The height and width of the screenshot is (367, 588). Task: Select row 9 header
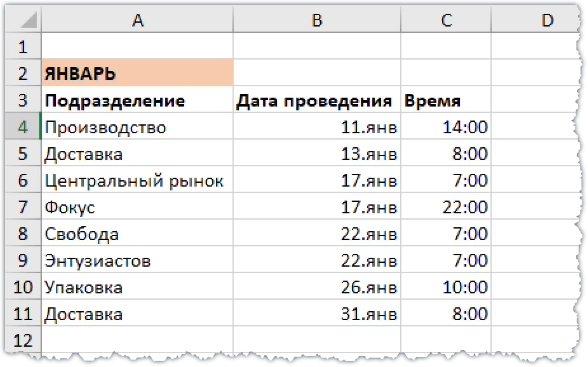pyautogui.click(x=22, y=260)
